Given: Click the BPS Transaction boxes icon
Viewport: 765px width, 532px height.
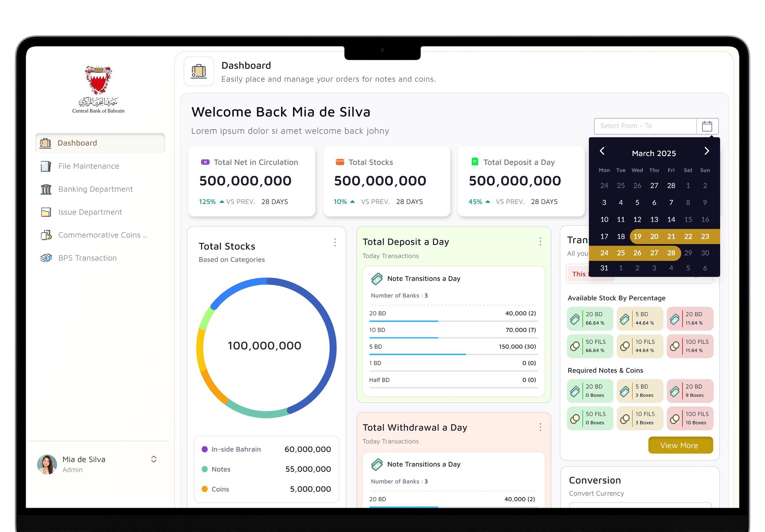Looking at the screenshot, I should pyautogui.click(x=46, y=258).
